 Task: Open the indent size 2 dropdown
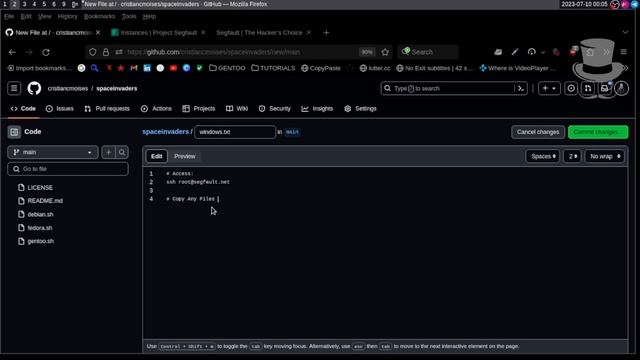coord(572,156)
